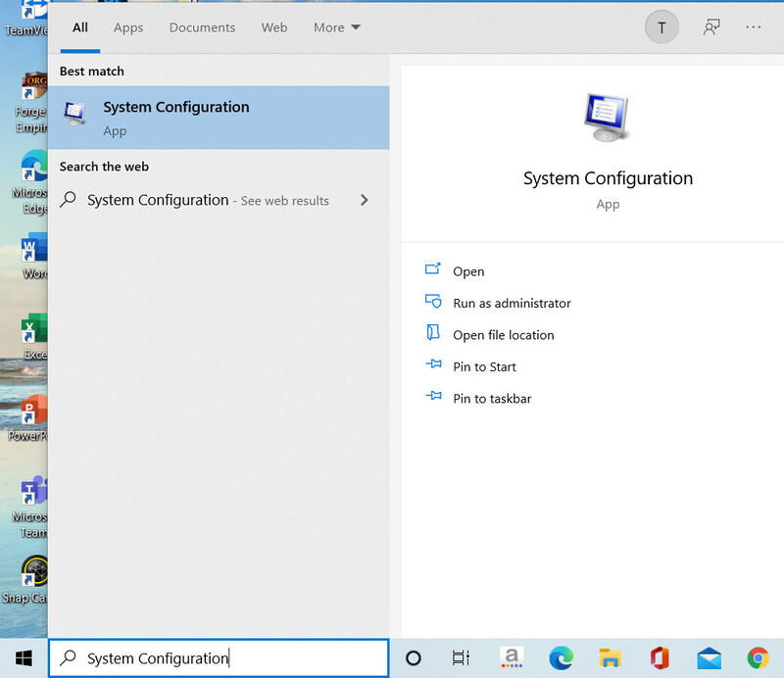Click the Run as administrator shield icon
Image resolution: width=784 pixels, height=678 pixels.
point(433,301)
